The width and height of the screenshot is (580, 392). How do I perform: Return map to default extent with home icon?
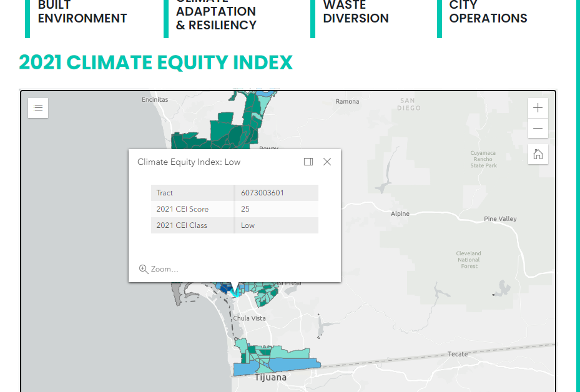pyautogui.click(x=538, y=154)
